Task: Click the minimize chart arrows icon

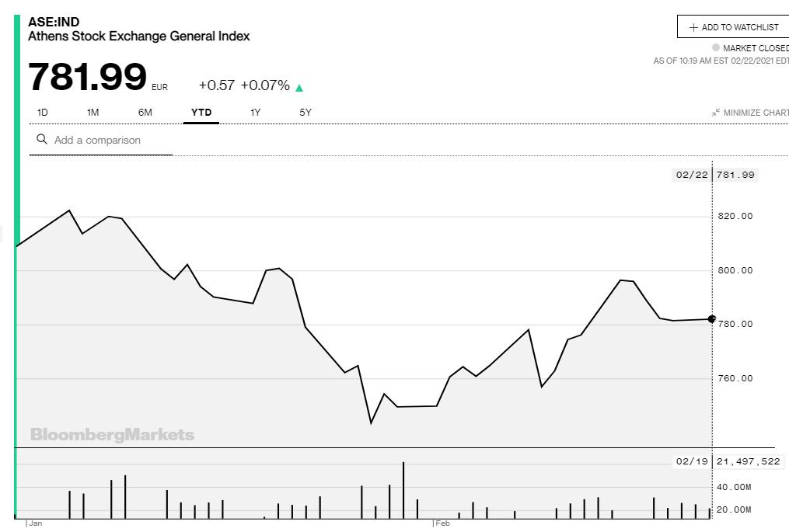Action: coord(715,113)
